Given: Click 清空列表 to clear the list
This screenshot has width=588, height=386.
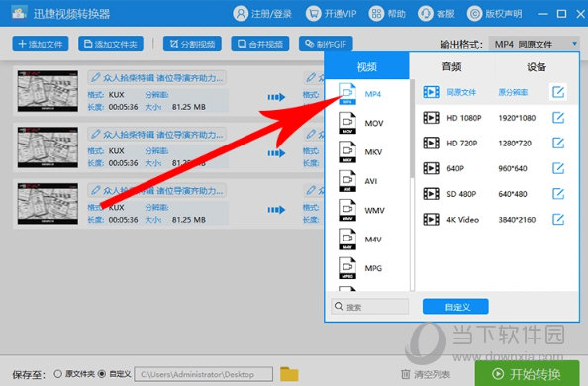Looking at the screenshot, I should [426, 374].
